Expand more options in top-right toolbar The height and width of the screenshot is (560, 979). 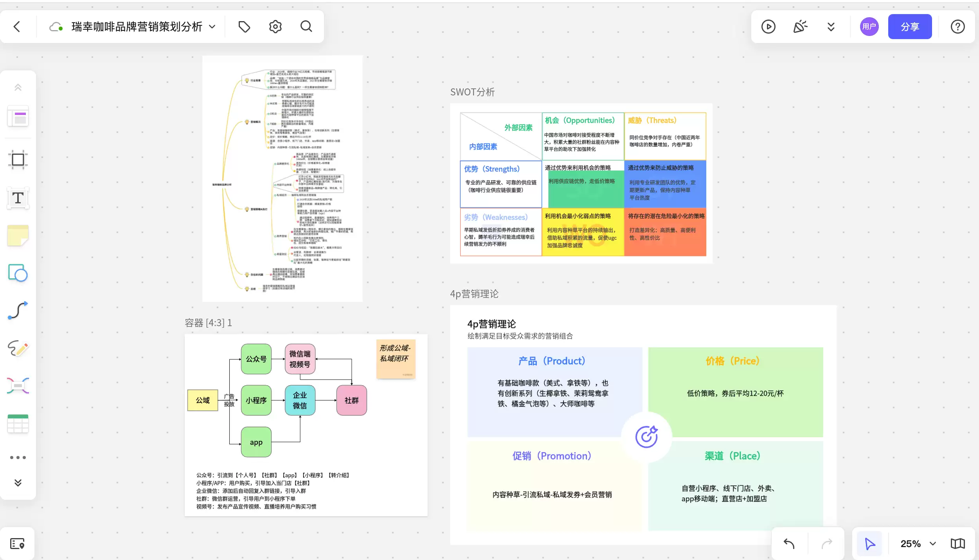[831, 27]
